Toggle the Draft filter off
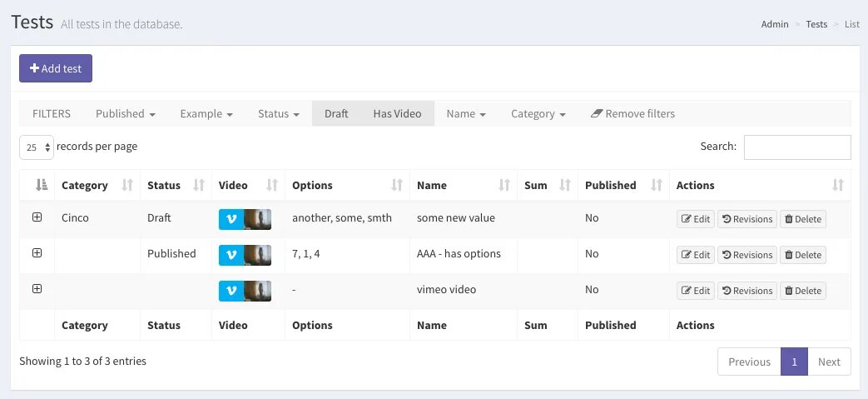 coord(336,114)
